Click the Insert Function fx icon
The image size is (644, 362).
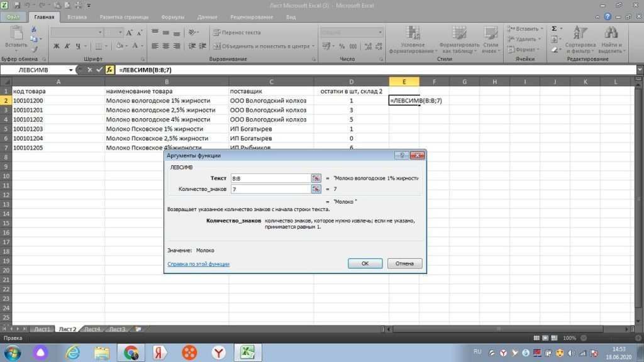click(x=109, y=70)
